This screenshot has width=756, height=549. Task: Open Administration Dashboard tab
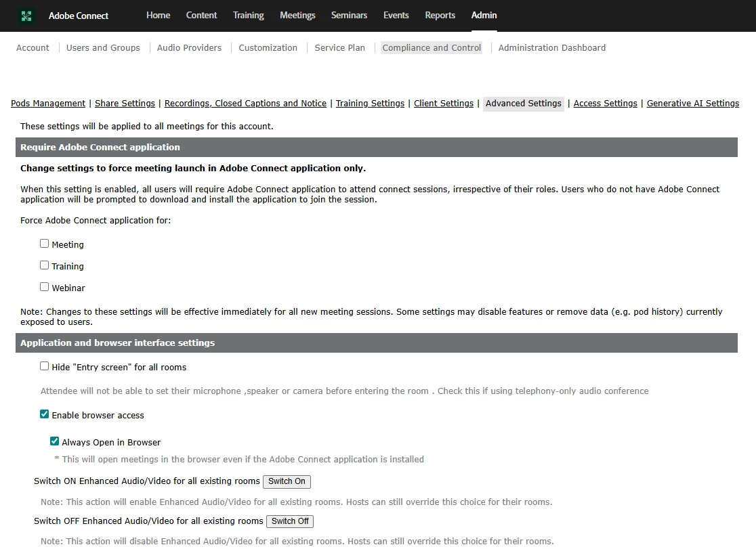click(x=552, y=47)
